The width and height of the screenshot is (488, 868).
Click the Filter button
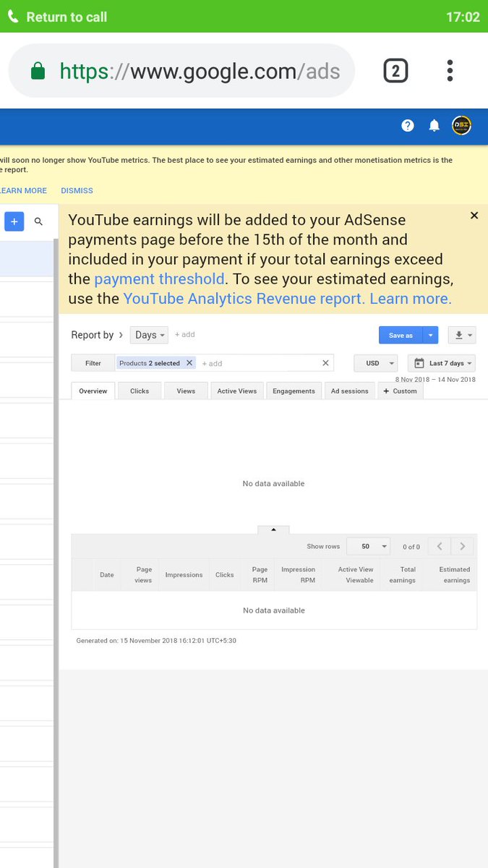click(93, 363)
